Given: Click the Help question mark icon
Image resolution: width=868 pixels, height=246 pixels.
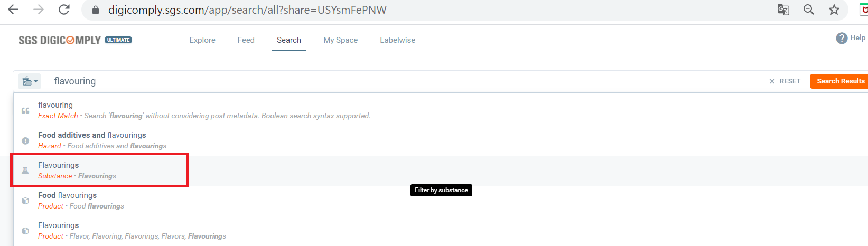Looking at the screenshot, I should pyautogui.click(x=842, y=38).
